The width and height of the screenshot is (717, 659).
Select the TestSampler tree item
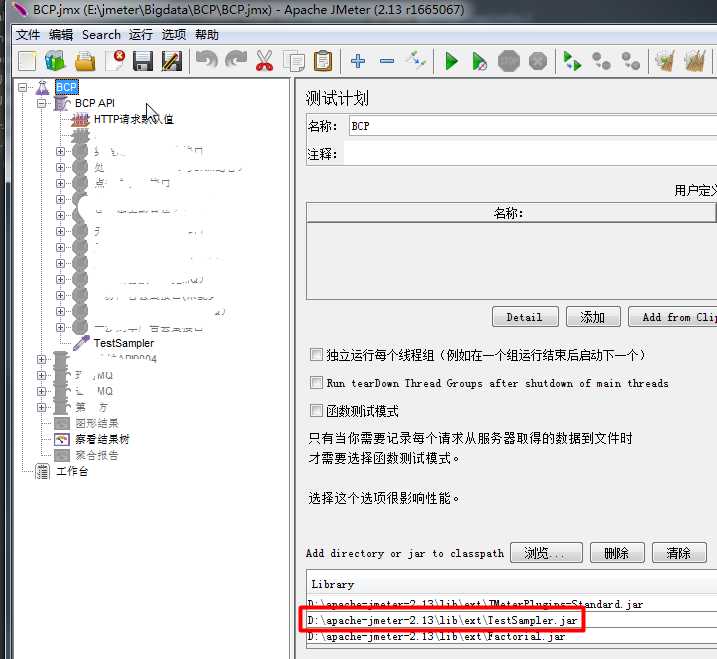tap(123, 343)
